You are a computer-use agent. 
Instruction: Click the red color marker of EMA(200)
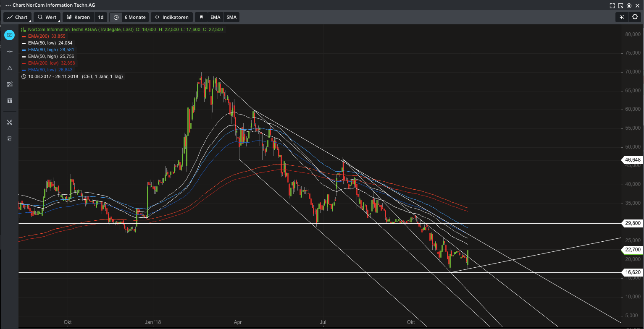[x=24, y=37]
